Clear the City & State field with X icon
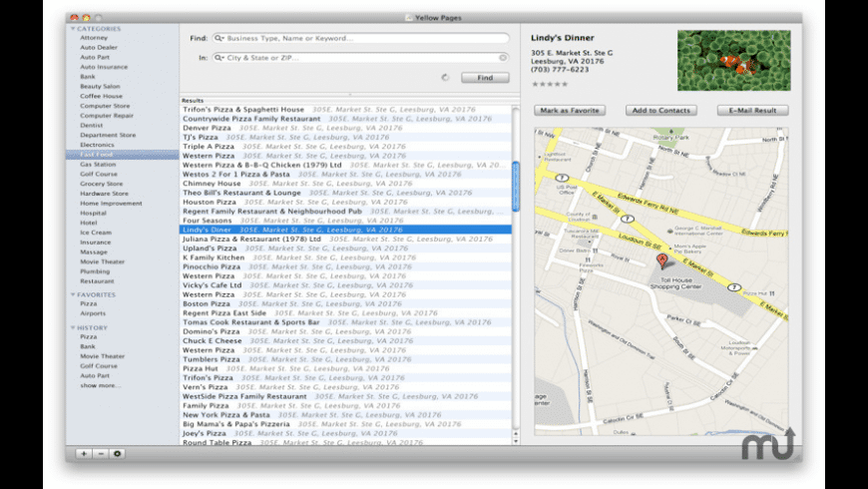868x489 pixels. tap(504, 58)
